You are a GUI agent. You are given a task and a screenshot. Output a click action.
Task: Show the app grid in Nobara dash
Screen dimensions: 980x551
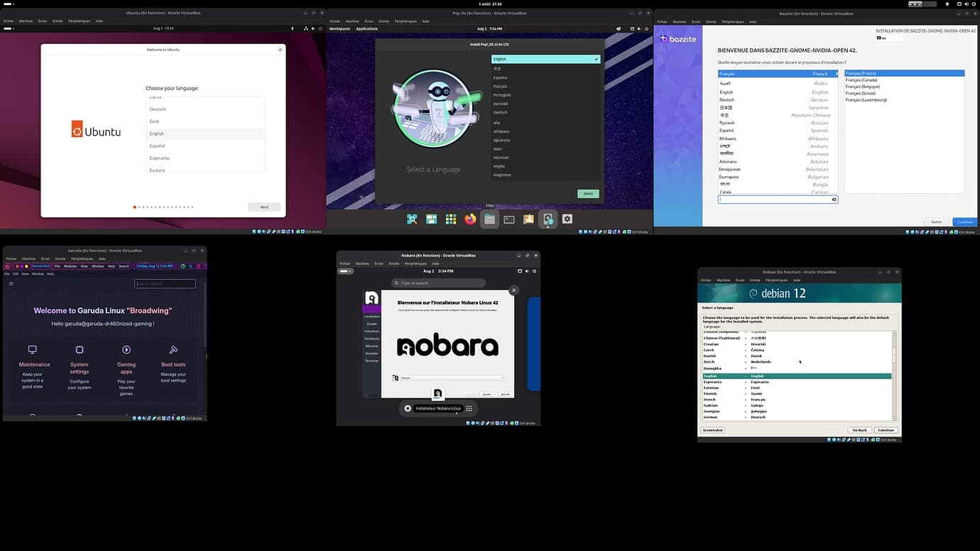(469, 408)
